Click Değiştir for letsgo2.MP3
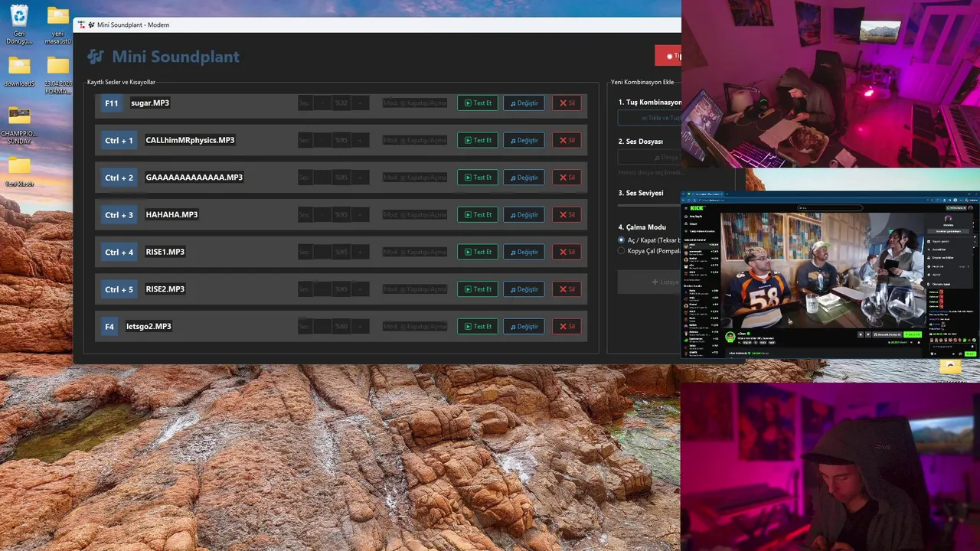 tap(524, 326)
